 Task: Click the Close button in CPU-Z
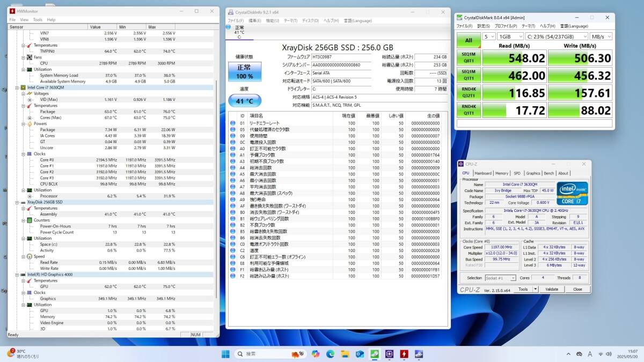[577, 289]
